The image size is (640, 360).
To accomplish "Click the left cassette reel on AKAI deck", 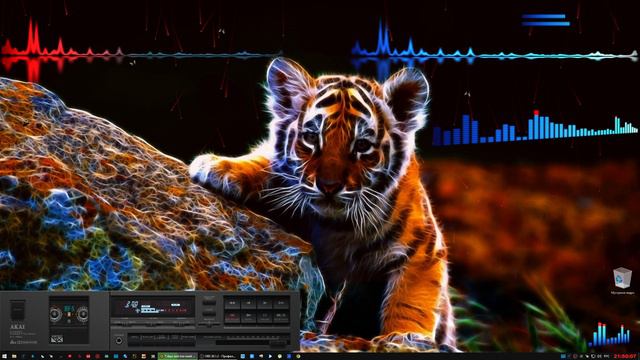I will click(55, 314).
